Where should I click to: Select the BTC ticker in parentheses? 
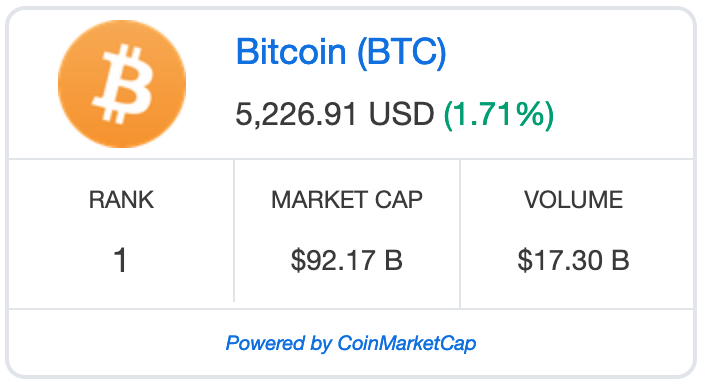click(x=402, y=52)
